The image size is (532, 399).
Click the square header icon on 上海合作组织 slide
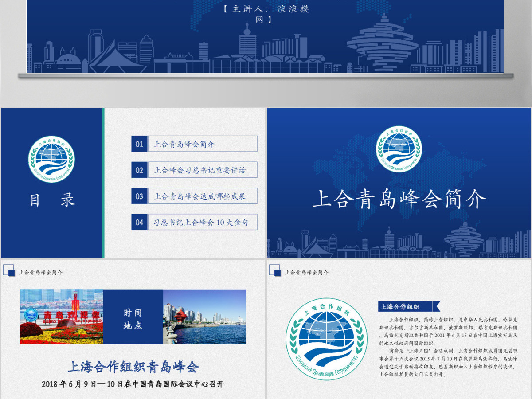pyautogui.click(x=275, y=270)
